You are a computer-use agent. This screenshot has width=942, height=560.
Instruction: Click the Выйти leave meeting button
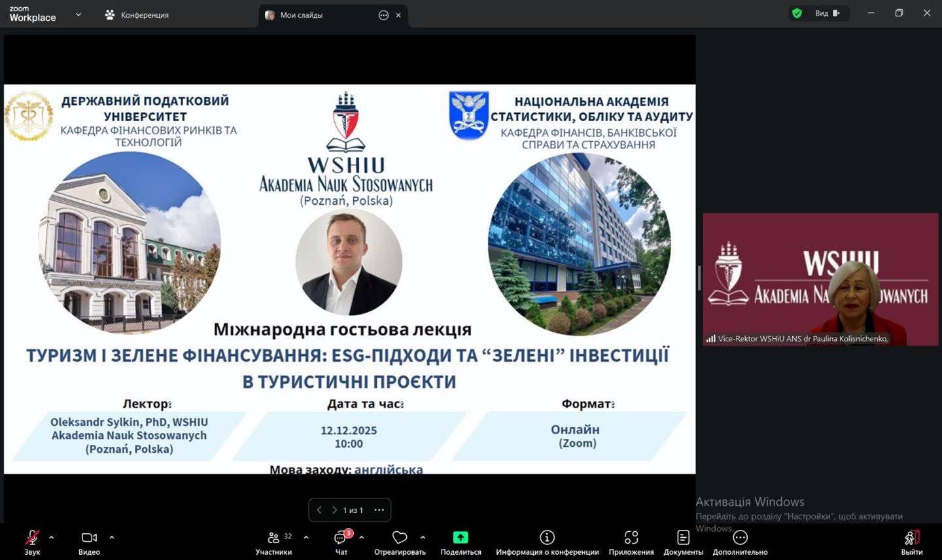[911, 538]
